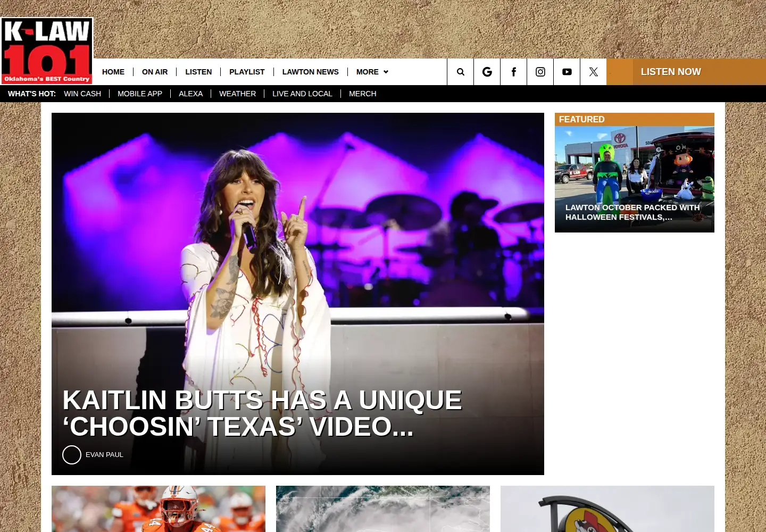Open the Win Cash link
Viewport: 766px width, 532px height.
82,94
